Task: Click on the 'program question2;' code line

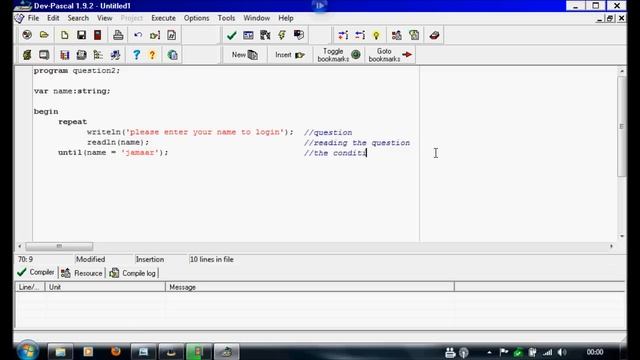Action: (77, 71)
